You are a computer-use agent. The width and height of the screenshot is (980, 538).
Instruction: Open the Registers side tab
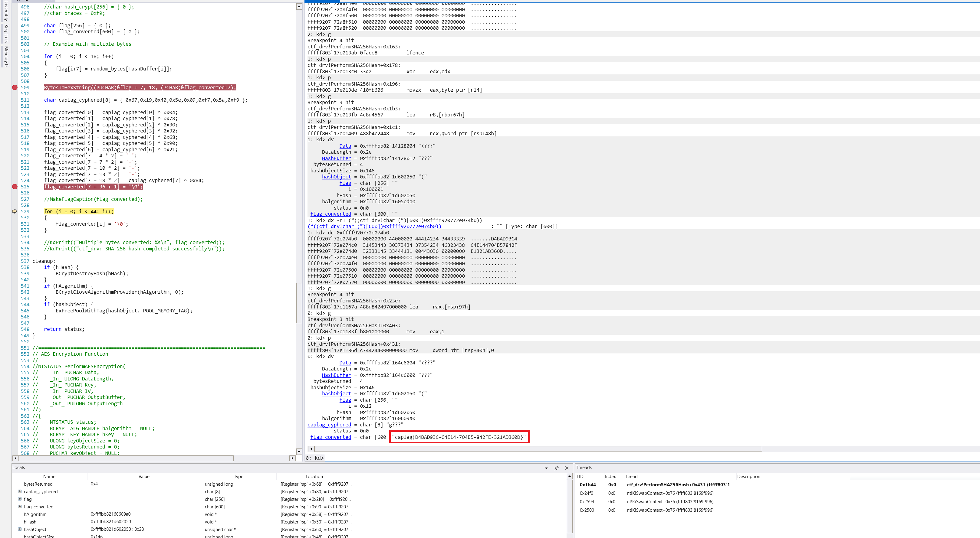click(x=6, y=34)
